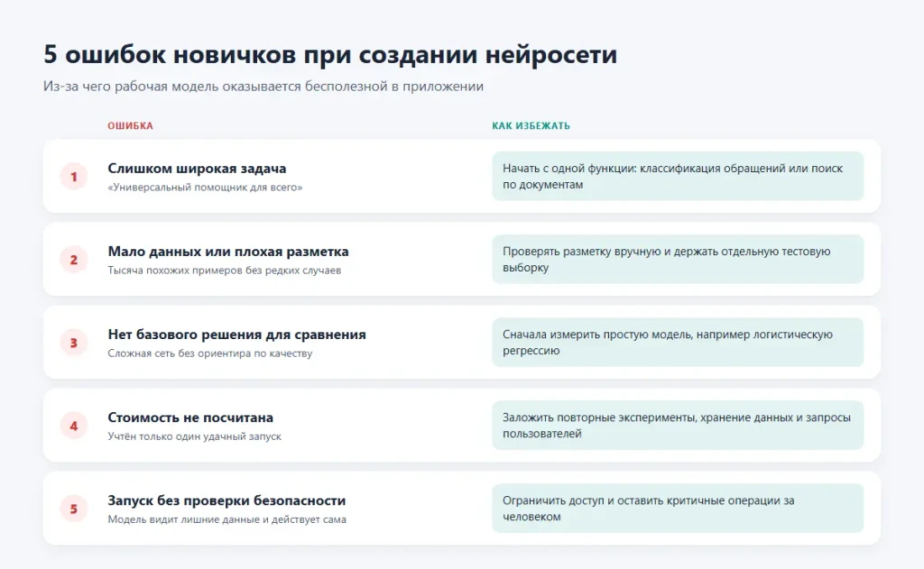The width and height of the screenshot is (924, 569).
Task: Click the number 3 badge
Action: coord(74,343)
